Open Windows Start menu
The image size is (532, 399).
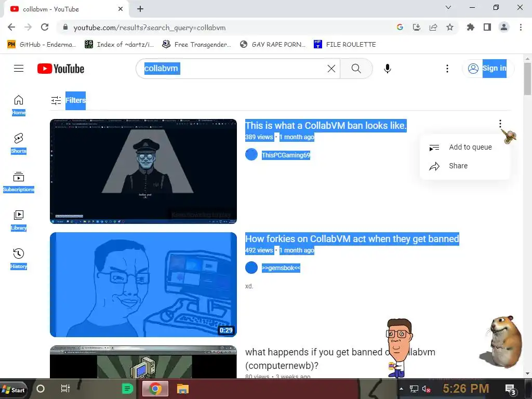coord(13,389)
